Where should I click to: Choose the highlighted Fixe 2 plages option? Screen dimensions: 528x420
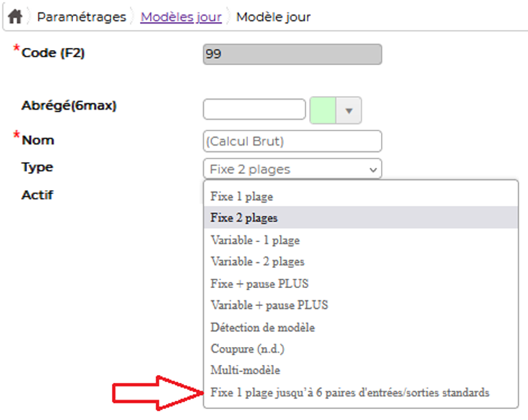tap(361, 218)
